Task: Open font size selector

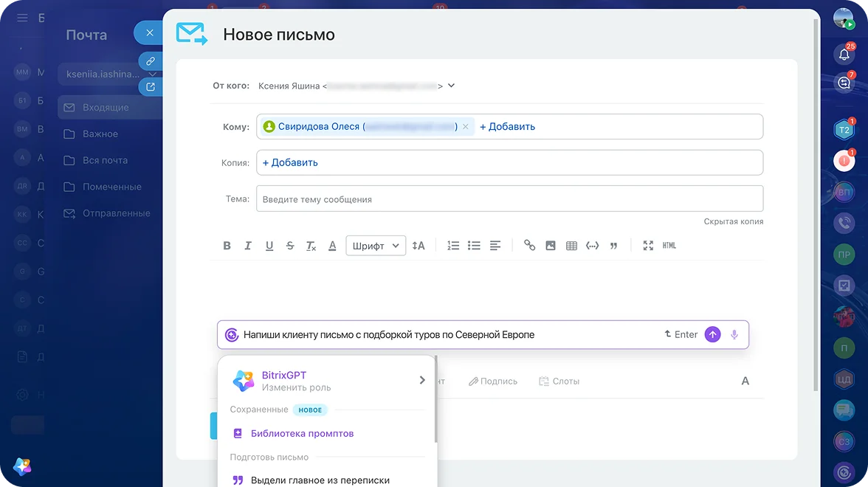Action: [418, 246]
